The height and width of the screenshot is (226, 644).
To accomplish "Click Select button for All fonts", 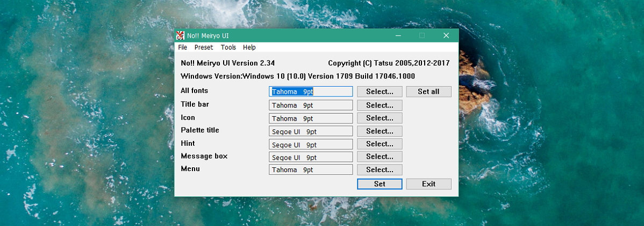I will click(x=380, y=91).
